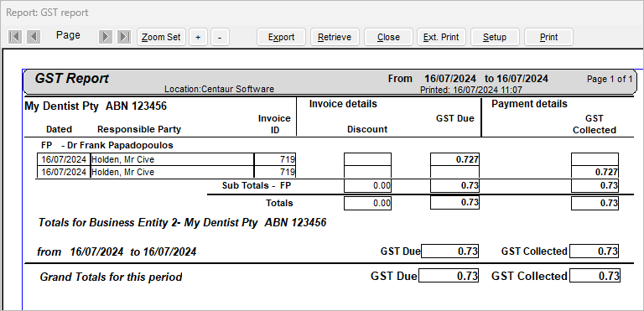Zoom in with the plus button

(198, 37)
